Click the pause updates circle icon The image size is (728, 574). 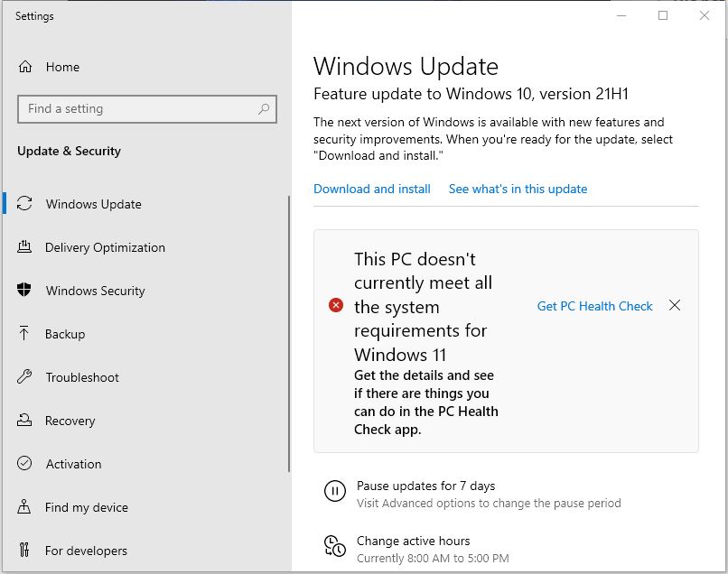[335, 490]
